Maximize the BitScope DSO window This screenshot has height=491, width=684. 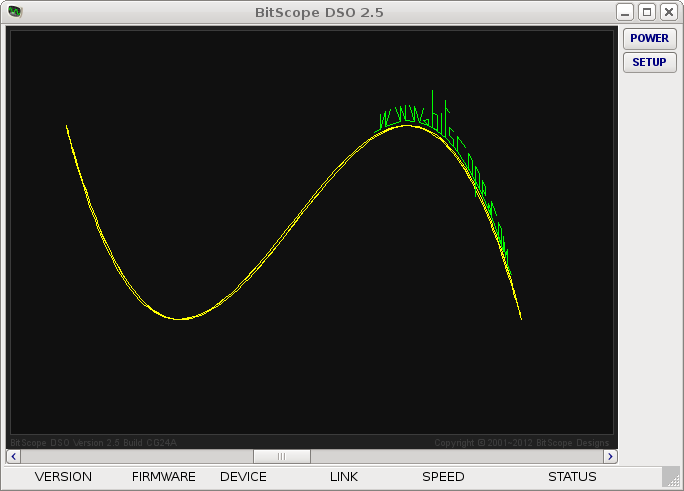[647, 12]
